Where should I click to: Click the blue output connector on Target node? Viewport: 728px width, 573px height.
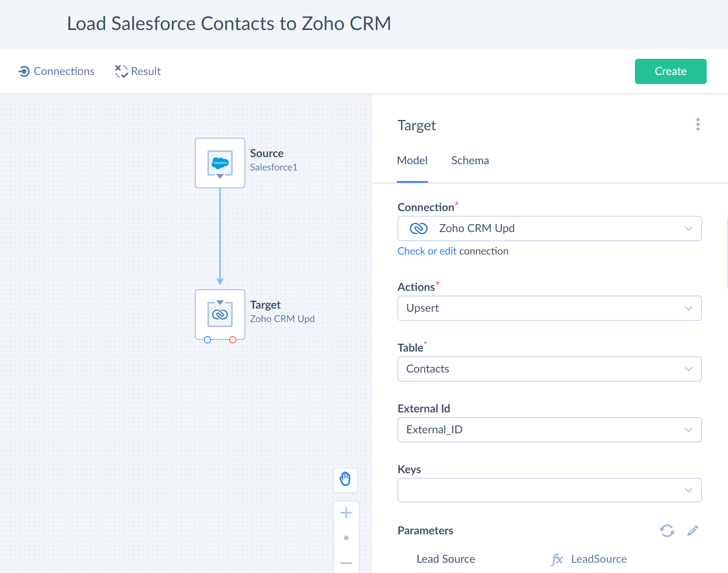[207, 340]
